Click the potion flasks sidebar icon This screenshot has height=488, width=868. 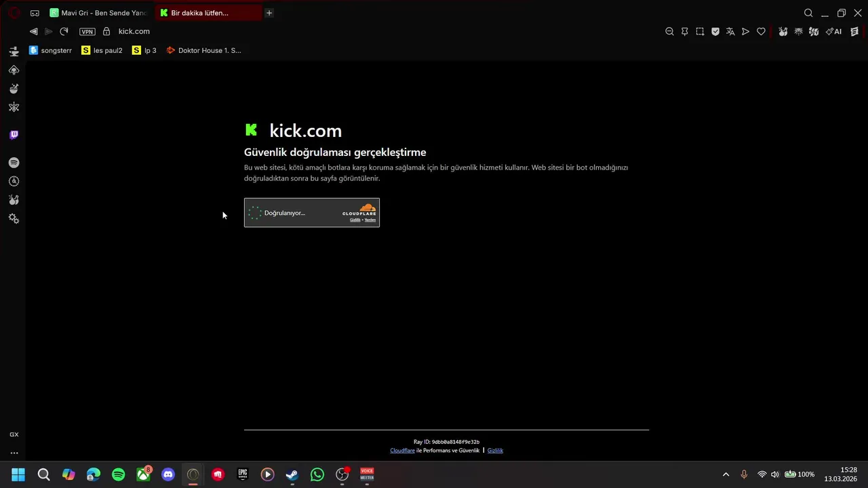coord(14,200)
